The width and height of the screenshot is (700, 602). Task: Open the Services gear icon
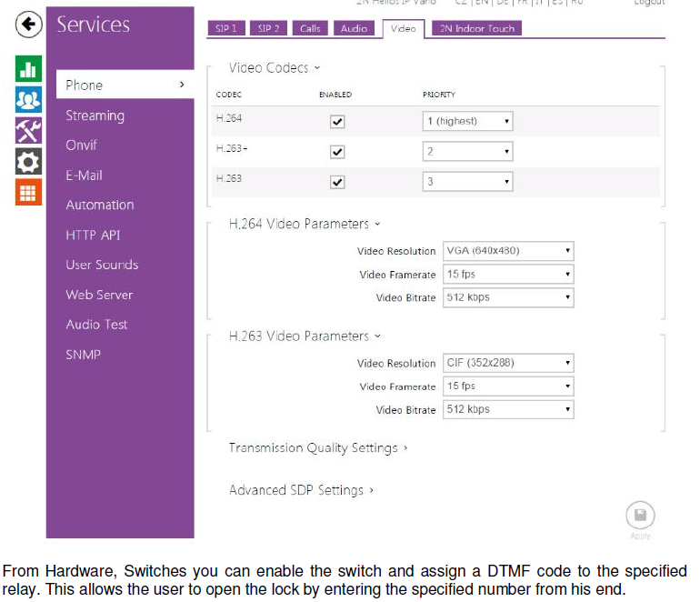(28, 162)
